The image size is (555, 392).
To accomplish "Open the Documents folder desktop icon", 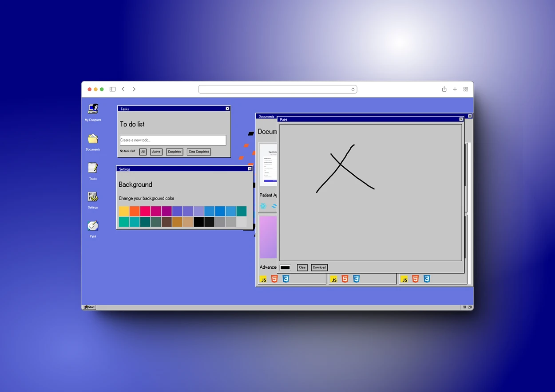I will (93, 139).
